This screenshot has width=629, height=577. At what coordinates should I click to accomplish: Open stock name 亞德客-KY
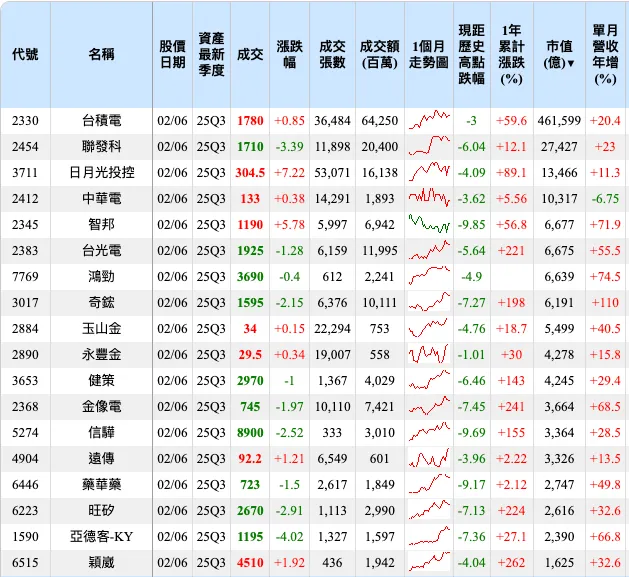101,536
